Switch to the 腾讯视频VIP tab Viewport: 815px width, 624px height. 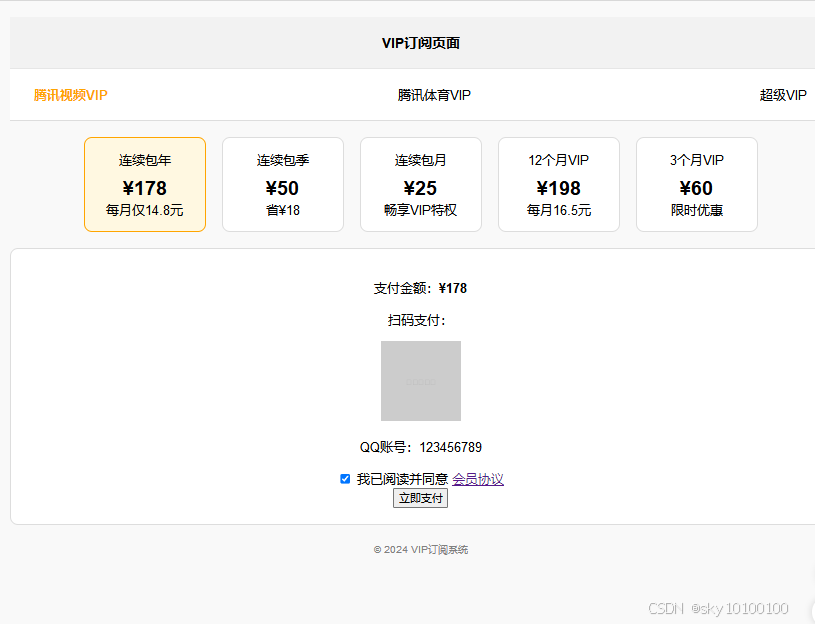(71, 95)
